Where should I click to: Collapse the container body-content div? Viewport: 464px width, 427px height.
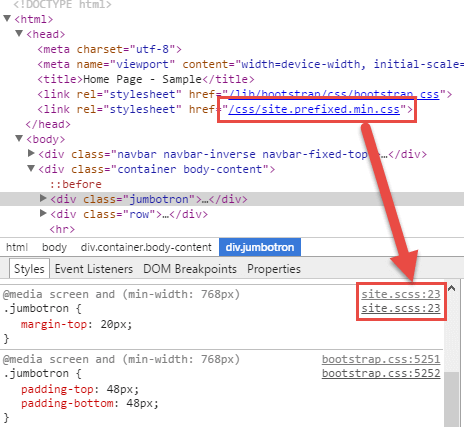coord(31,168)
